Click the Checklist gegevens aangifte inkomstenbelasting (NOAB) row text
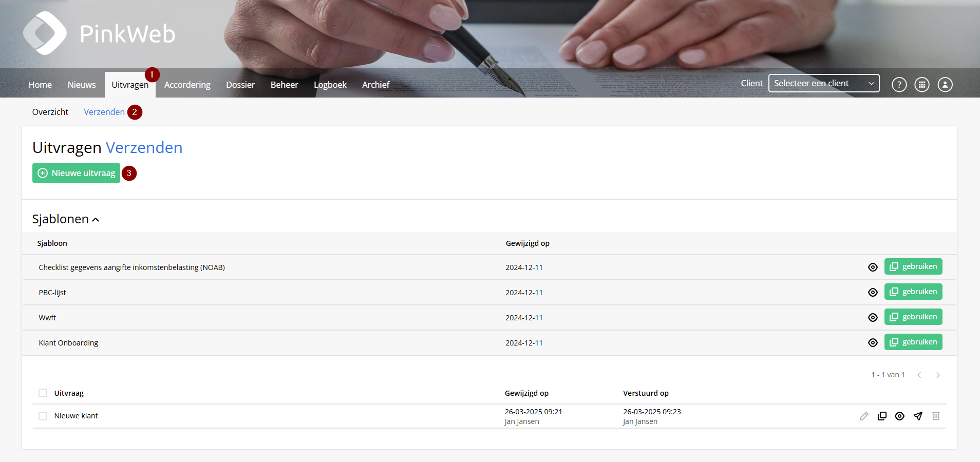The width and height of the screenshot is (980, 462). pyautogui.click(x=132, y=267)
